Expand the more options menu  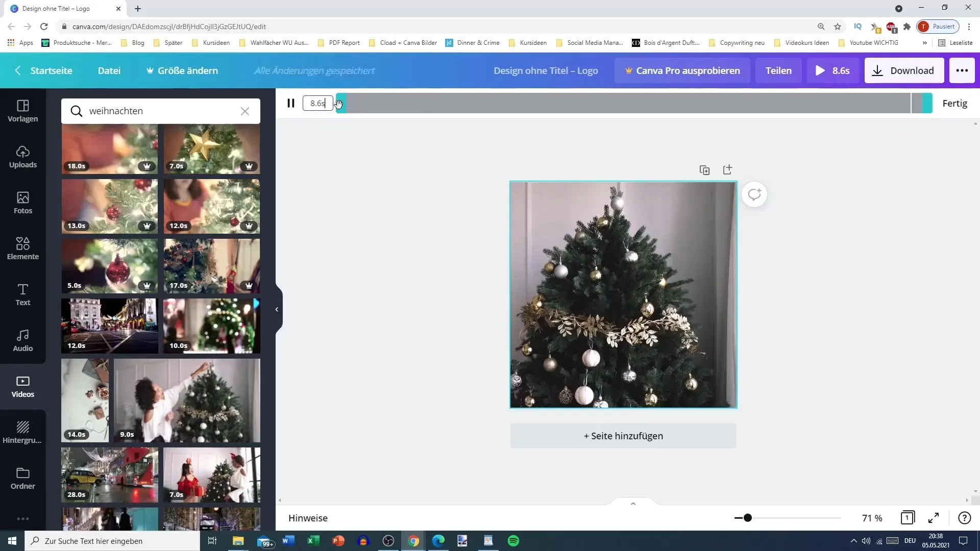point(963,70)
